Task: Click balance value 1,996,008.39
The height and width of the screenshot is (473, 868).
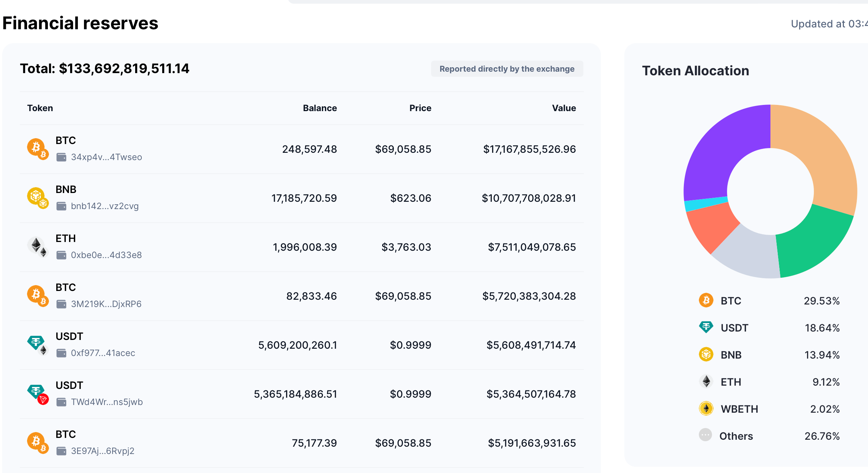Action: [x=305, y=247]
